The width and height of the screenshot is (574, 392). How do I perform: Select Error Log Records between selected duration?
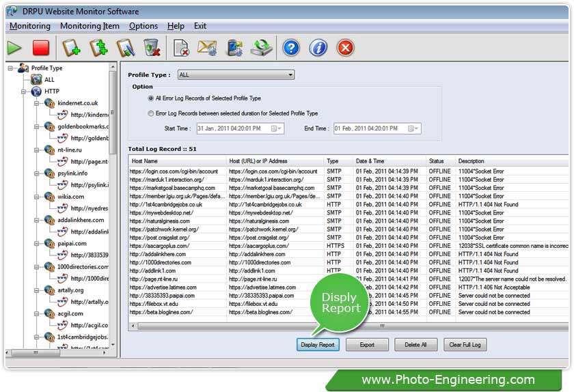(x=150, y=113)
